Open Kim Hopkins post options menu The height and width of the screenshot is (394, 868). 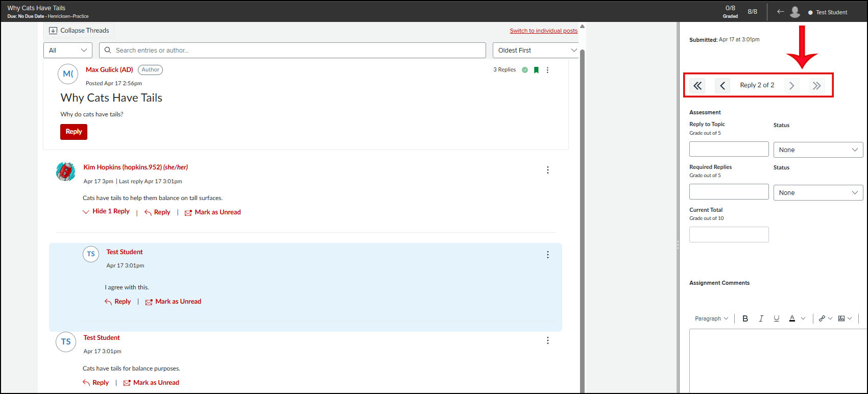coord(548,170)
